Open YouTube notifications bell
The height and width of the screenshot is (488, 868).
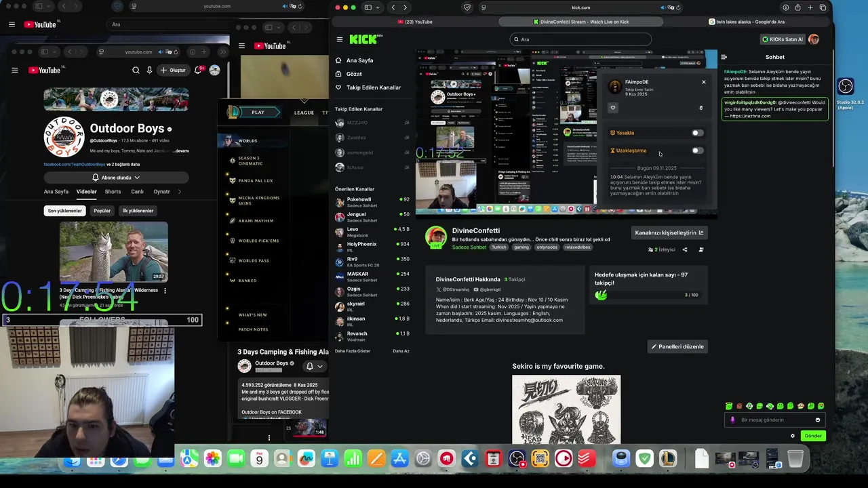tap(199, 70)
